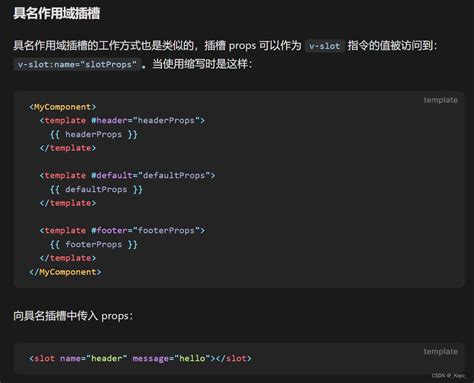
Task: Click the {{ defaultProps }} interpolation
Action: 96,189
